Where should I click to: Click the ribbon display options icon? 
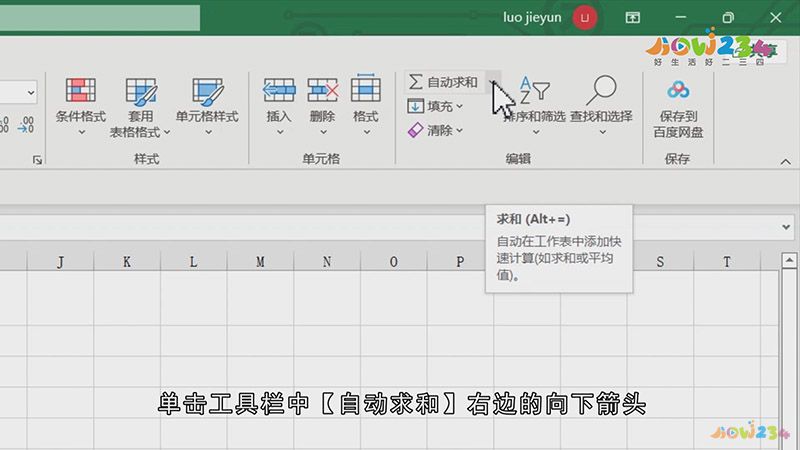click(633, 18)
